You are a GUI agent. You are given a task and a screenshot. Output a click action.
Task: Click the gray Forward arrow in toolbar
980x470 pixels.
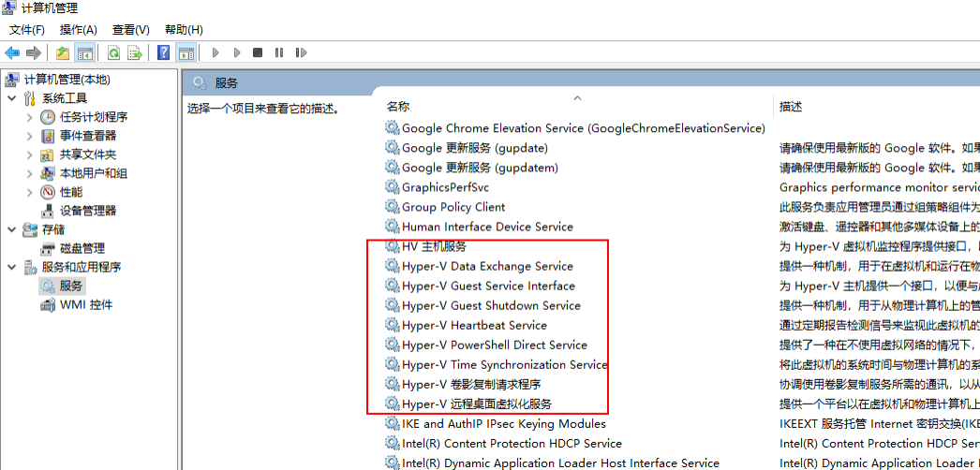[33, 53]
